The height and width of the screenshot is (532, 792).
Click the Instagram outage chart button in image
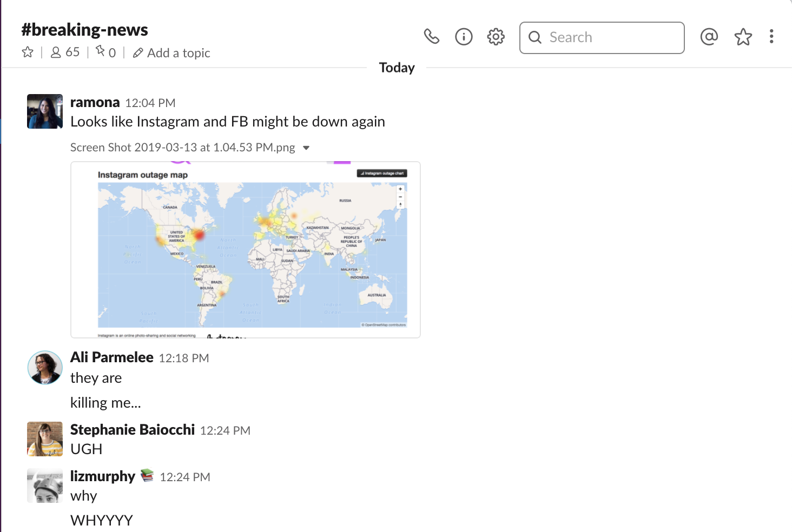pyautogui.click(x=382, y=174)
